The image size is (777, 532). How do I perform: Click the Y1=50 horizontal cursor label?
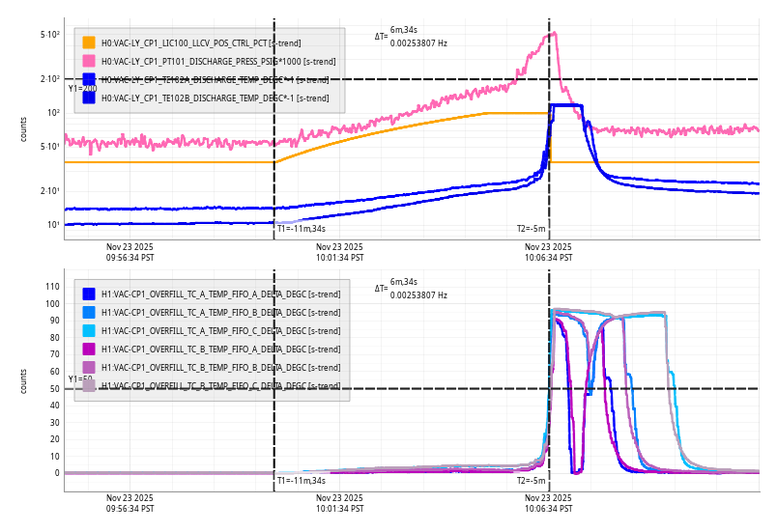coord(79,379)
